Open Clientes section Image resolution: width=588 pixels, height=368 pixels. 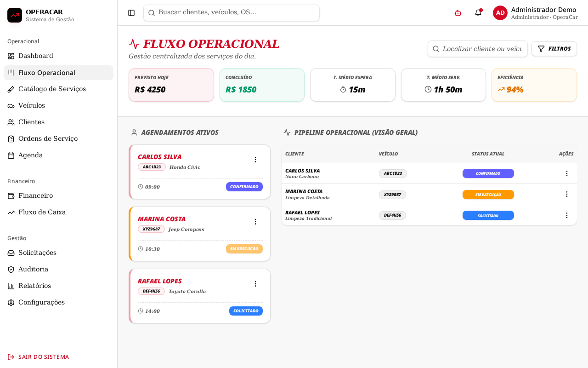coord(58,122)
